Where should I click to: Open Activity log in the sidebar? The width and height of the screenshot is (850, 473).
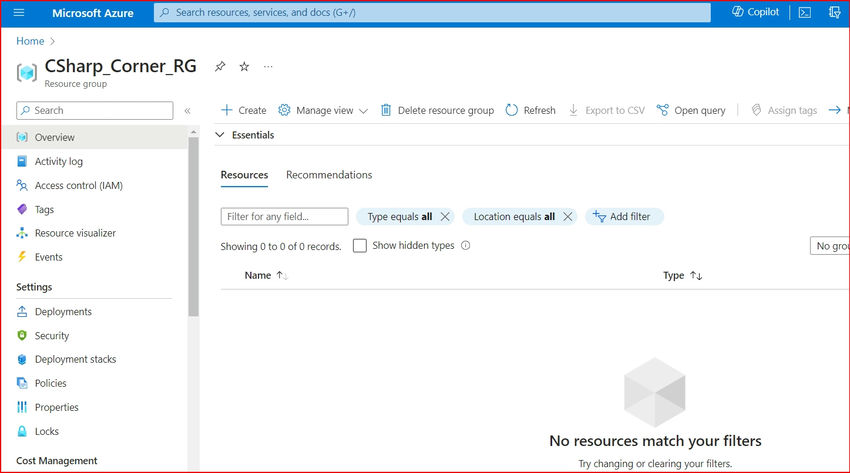pyautogui.click(x=59, y=161)
